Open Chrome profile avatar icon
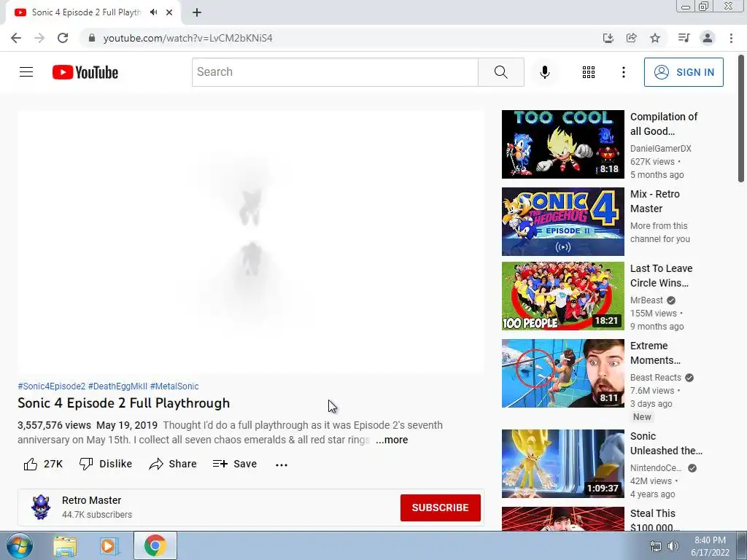 point(708,38)
